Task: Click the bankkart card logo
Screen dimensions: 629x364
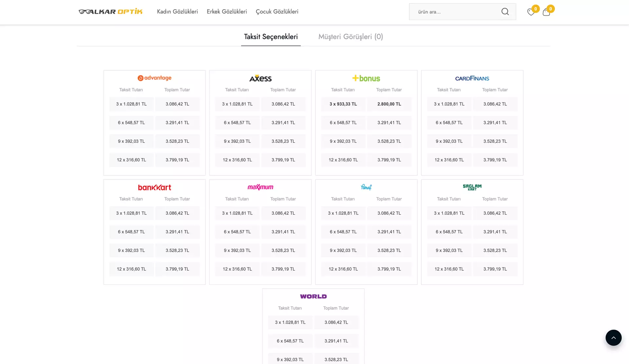Action: [154, 187]
